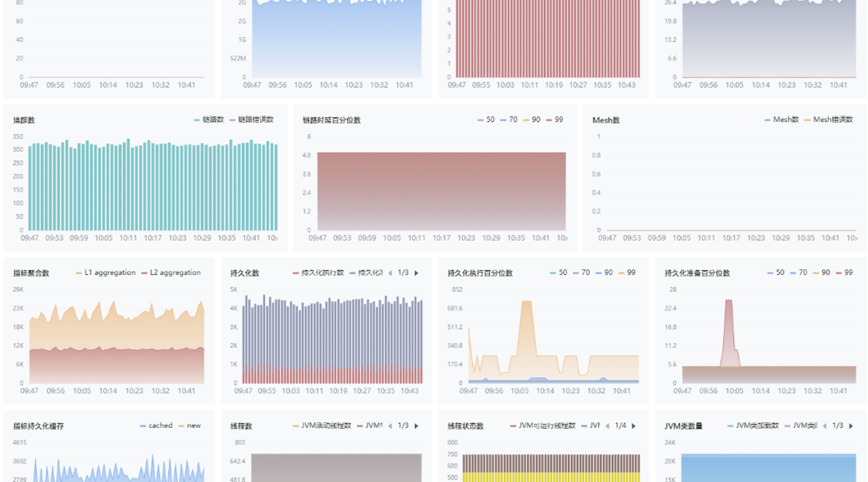Click the 线程数 chart title
This screenshot has width=868, height=482.
tap(241, 427)
